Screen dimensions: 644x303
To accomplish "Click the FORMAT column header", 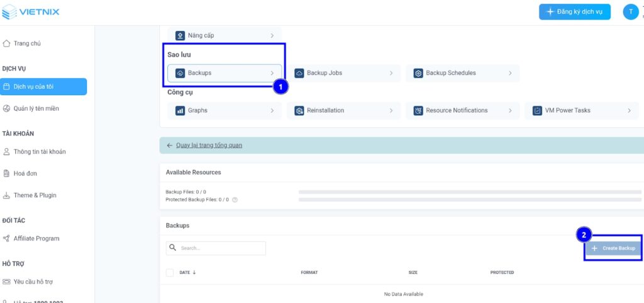I will 309,273.
